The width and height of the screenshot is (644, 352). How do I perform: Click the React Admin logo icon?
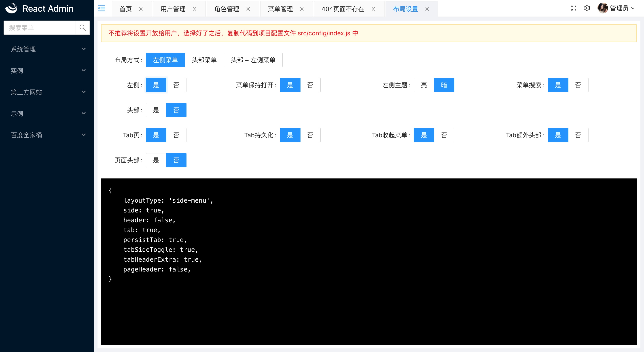[11, 8]
